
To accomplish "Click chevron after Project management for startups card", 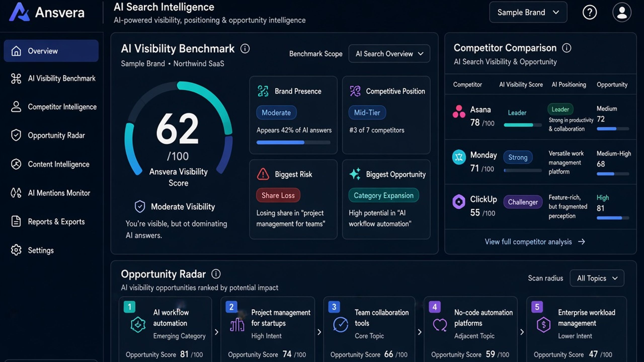I will pos(319,332).
